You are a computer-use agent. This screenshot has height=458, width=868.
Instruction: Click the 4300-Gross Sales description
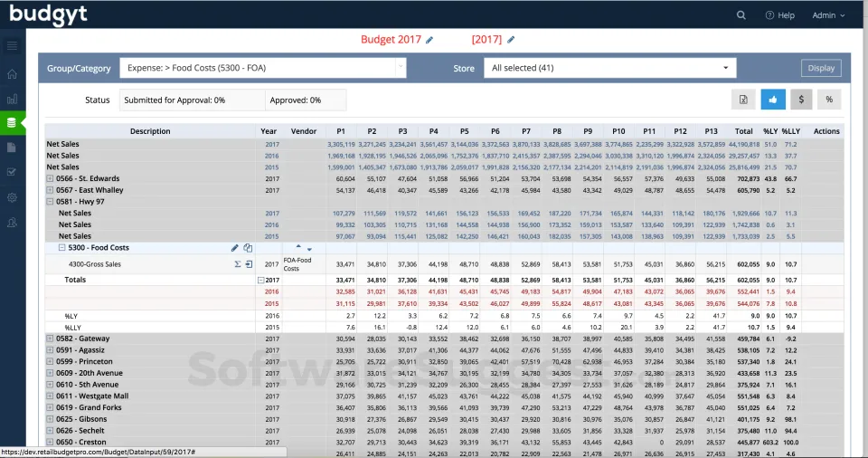point(95,264)
